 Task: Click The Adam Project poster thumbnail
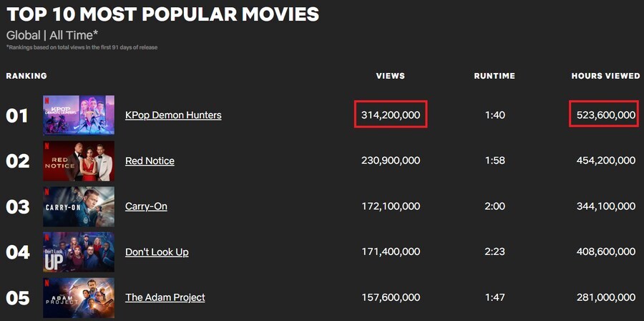[x=79, y=298]
